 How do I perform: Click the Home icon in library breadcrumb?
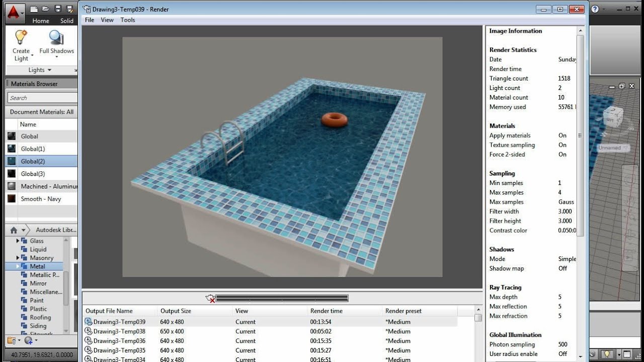14,230
